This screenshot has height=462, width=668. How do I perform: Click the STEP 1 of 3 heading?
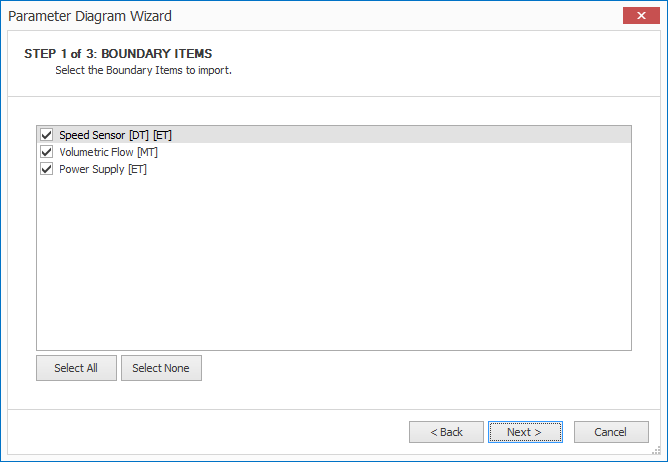(x=118, y=53)
